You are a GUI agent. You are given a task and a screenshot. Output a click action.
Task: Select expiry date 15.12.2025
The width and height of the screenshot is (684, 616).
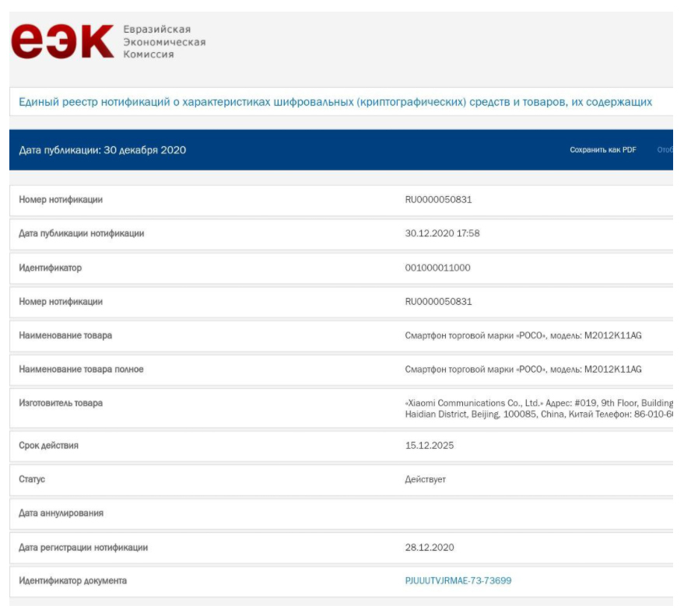430,446
